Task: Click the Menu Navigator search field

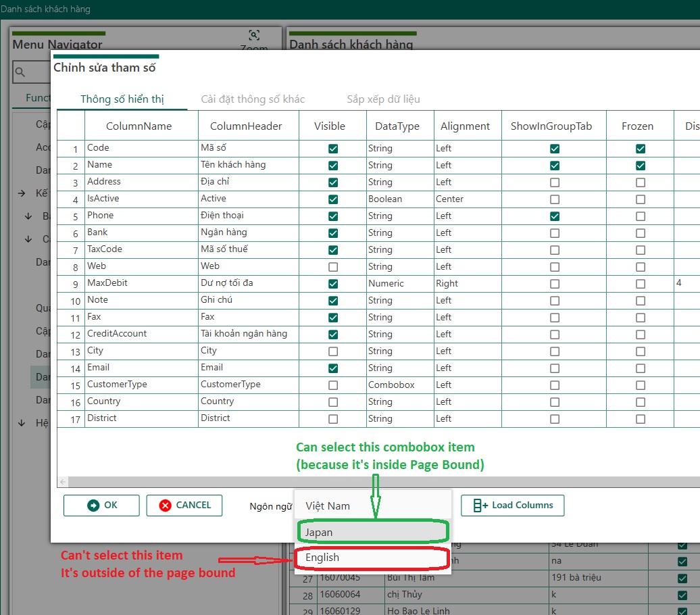Action: [31, 72]
